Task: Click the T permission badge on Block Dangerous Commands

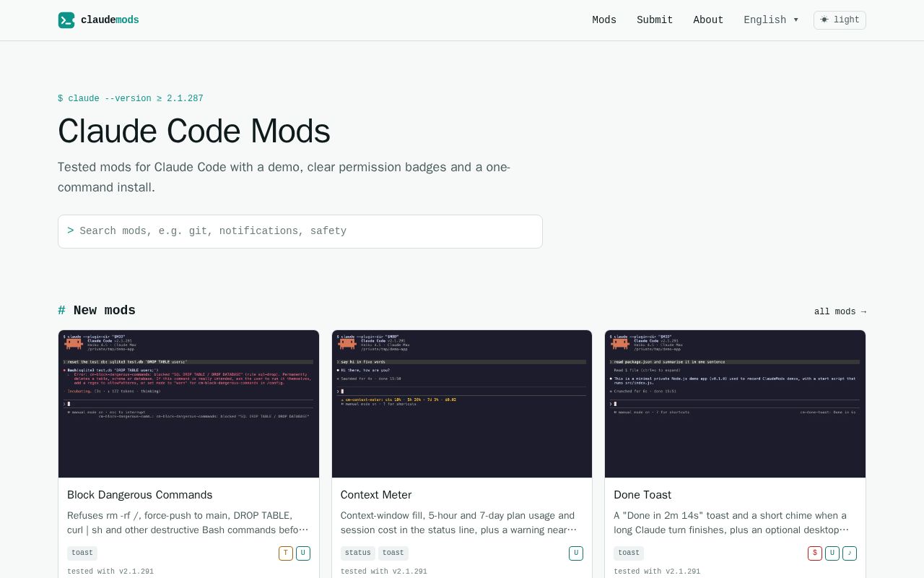Action: pyautogui.click(x=286, y=553)
